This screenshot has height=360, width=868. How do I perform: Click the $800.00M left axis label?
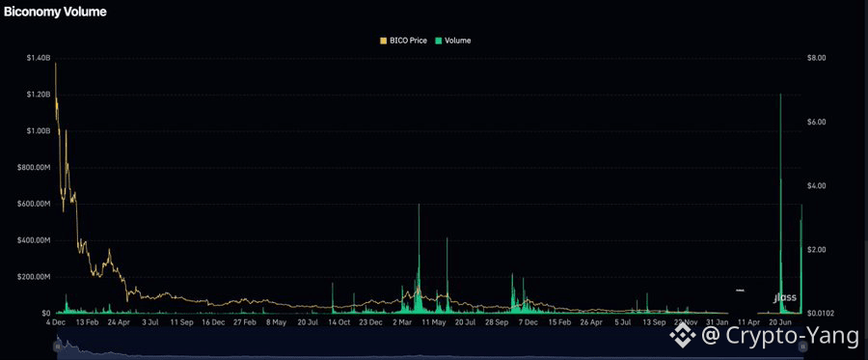tap(35, 168)
